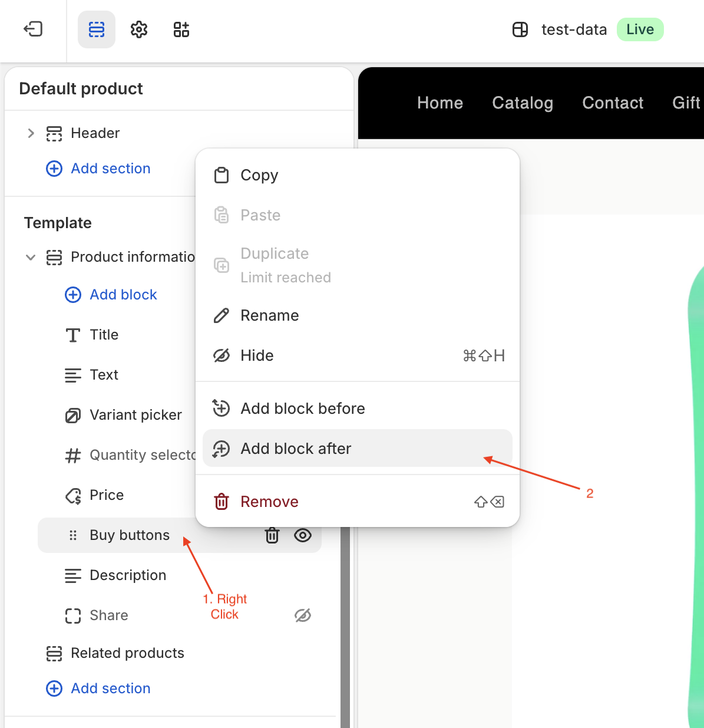Click the Quantity selector hash icon

click(x=73, y=455)
